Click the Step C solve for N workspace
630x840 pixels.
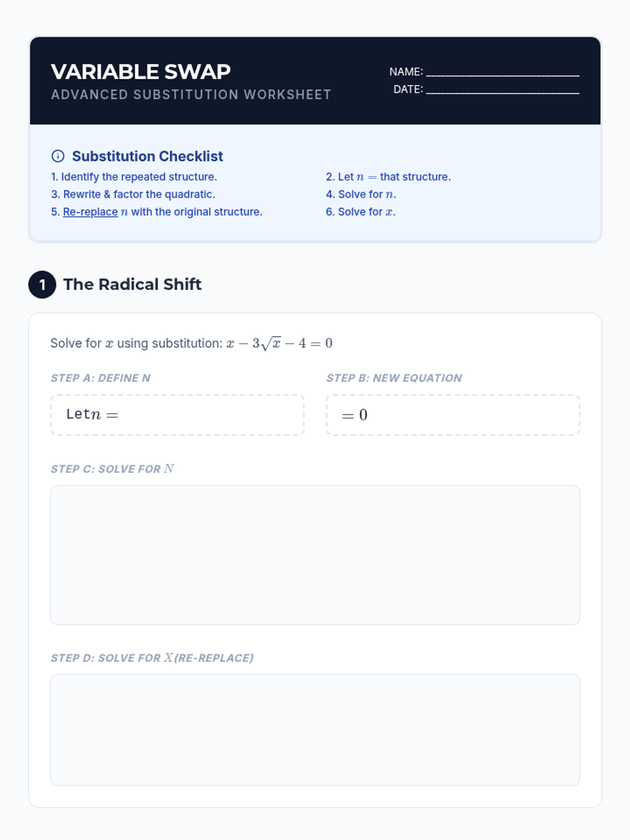(x=315, y=555)
